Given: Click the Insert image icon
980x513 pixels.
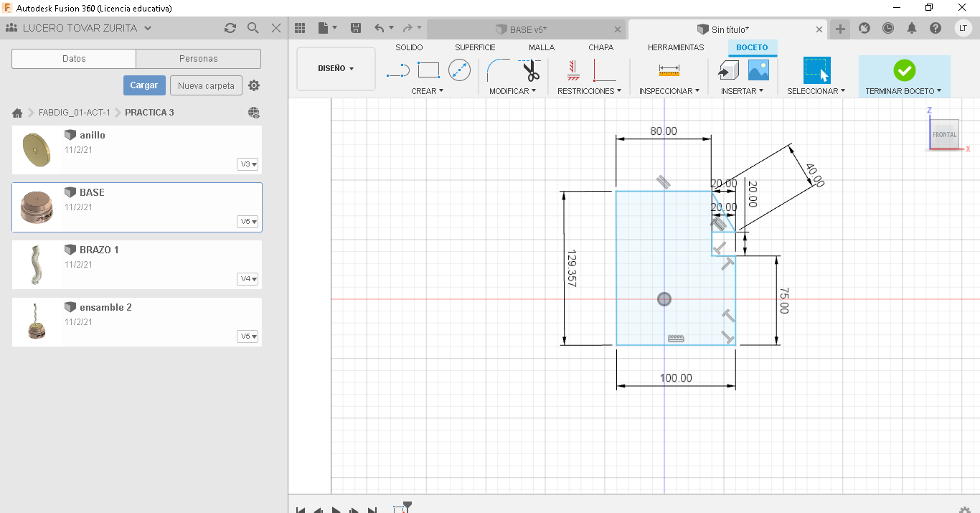Looking at the screenshot, I should tap(758, 70).
